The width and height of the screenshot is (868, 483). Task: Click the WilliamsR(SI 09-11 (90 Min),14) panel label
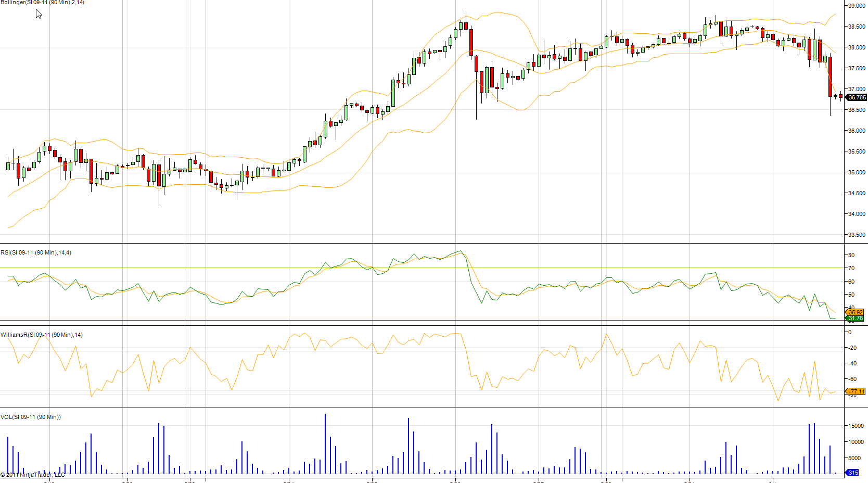pyautogui.click(x=42, y=335)
